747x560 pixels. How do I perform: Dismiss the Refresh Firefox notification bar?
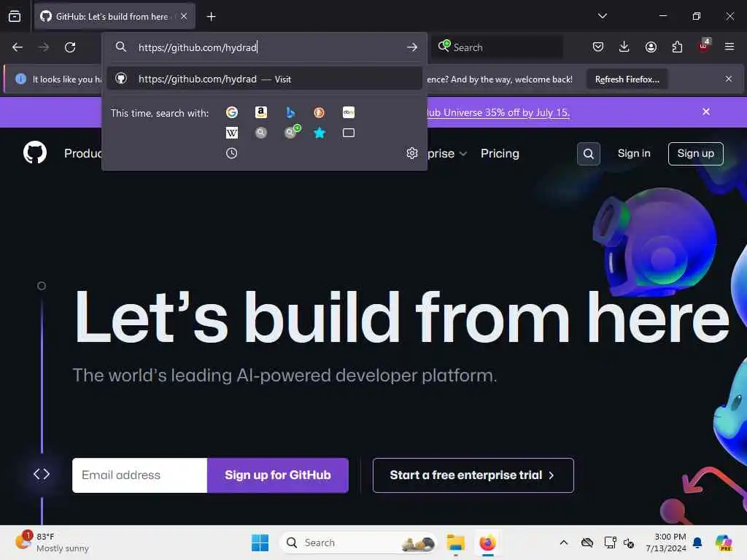[729, 79]
